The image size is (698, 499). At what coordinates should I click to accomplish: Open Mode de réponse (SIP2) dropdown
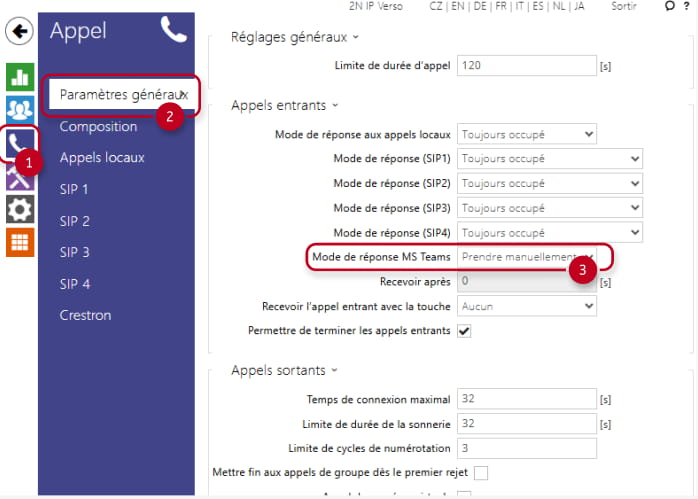[550, 183]
